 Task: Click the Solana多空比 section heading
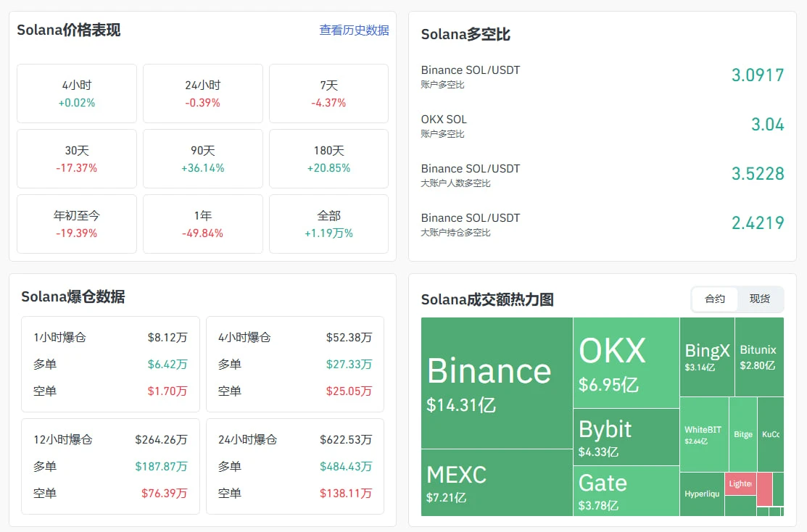point(465,35)
